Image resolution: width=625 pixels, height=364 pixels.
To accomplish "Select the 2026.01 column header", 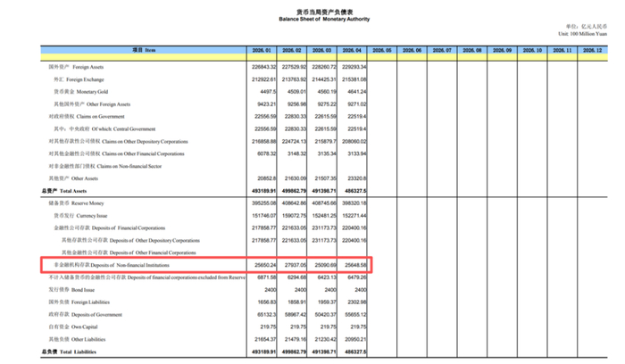I will (262, 50).
